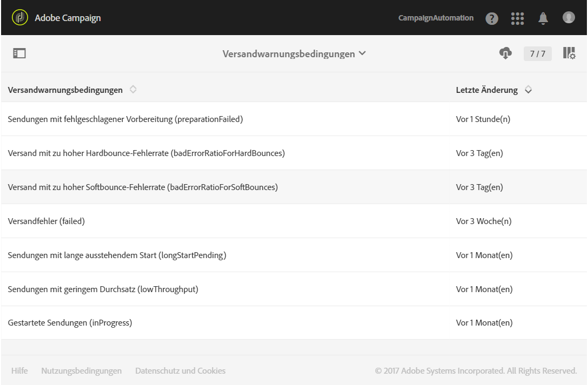The height and width of the screenshot is (385, 588).
Task: Open Datenschutz und Cookies link
Action: (180, 370)
